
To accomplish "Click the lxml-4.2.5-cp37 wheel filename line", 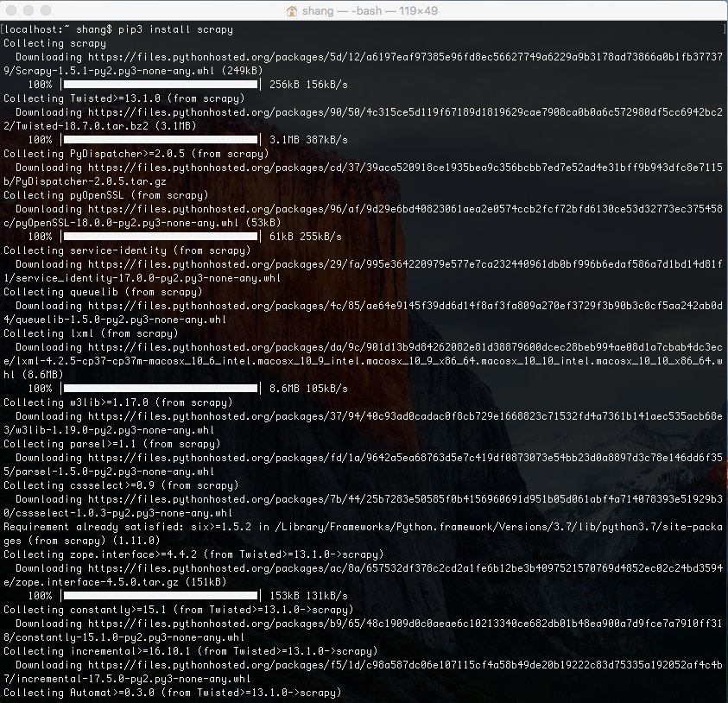I will point(362,361).
